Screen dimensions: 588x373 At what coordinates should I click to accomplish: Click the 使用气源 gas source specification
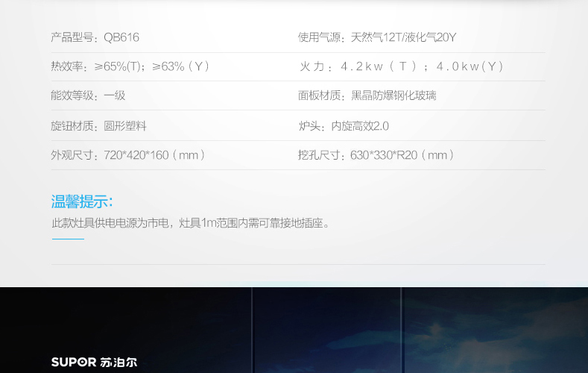377,37
